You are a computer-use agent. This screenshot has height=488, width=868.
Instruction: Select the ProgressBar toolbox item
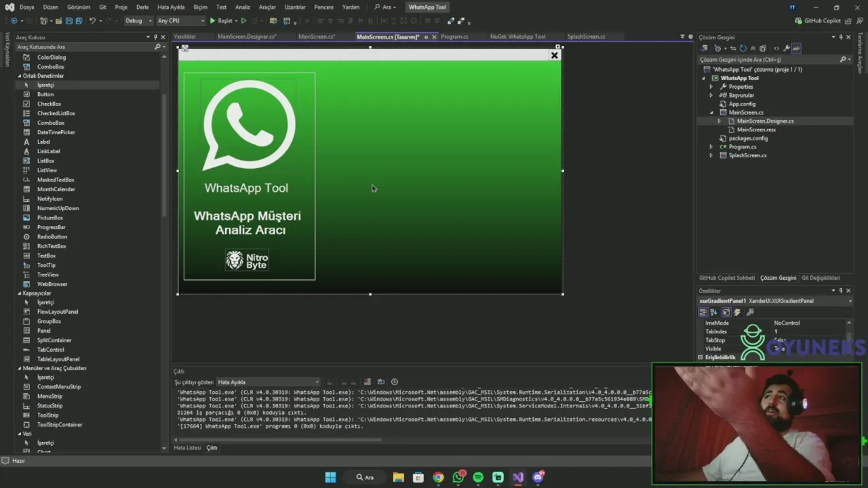coord(51,227)
